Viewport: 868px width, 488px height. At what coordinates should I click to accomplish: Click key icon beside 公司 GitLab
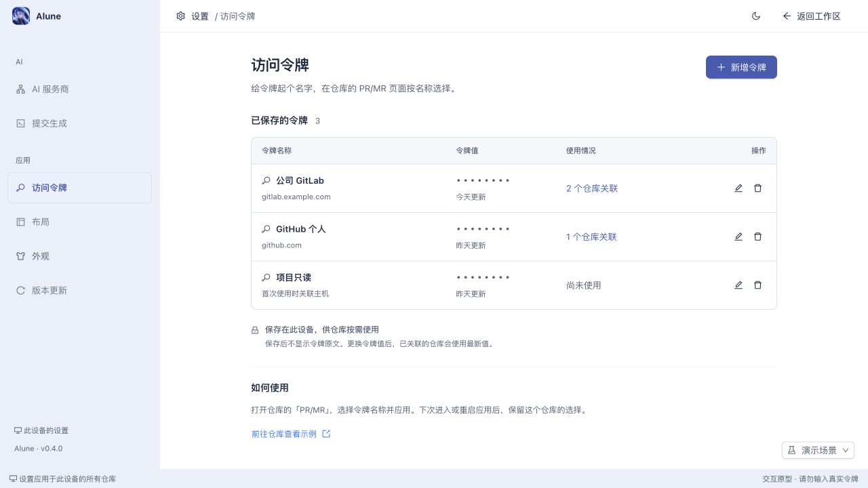pyautogui.click(x=267, y=181)
